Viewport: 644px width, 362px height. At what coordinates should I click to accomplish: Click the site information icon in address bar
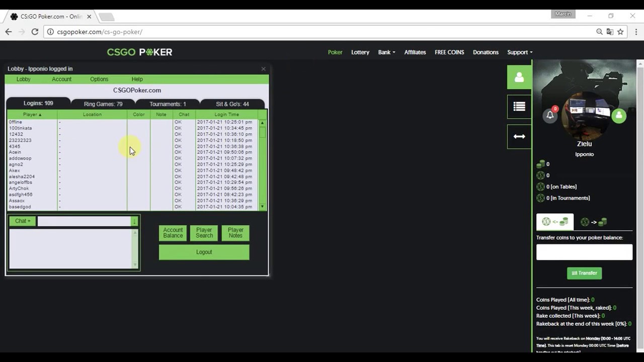[x=50, y=32]
